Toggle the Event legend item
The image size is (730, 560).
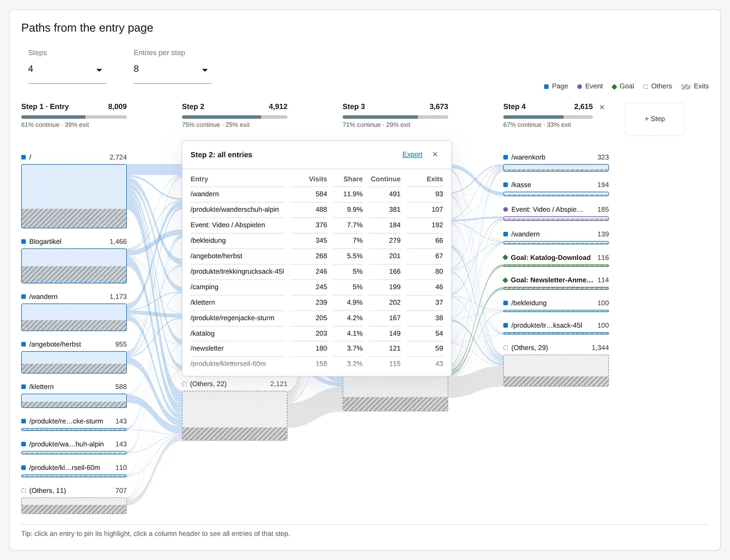[x=590, y=86]
